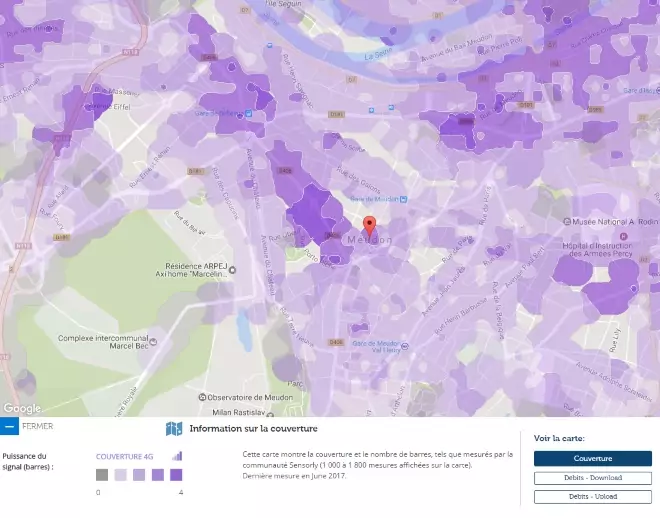The height and width of the screenshot is (518, 660).
Task: Click the Google logo on the map
Action: pos(21,408)
